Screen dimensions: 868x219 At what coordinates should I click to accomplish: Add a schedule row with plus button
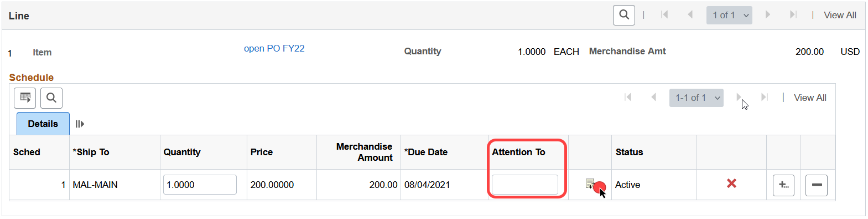[783, 185]
